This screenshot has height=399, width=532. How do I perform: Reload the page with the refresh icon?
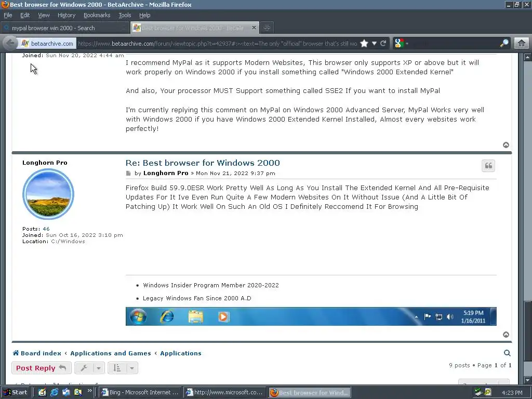383,44
